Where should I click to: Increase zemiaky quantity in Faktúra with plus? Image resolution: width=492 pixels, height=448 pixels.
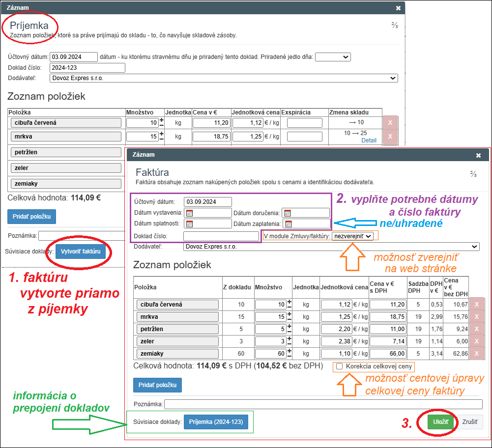(x=289, y=351)
